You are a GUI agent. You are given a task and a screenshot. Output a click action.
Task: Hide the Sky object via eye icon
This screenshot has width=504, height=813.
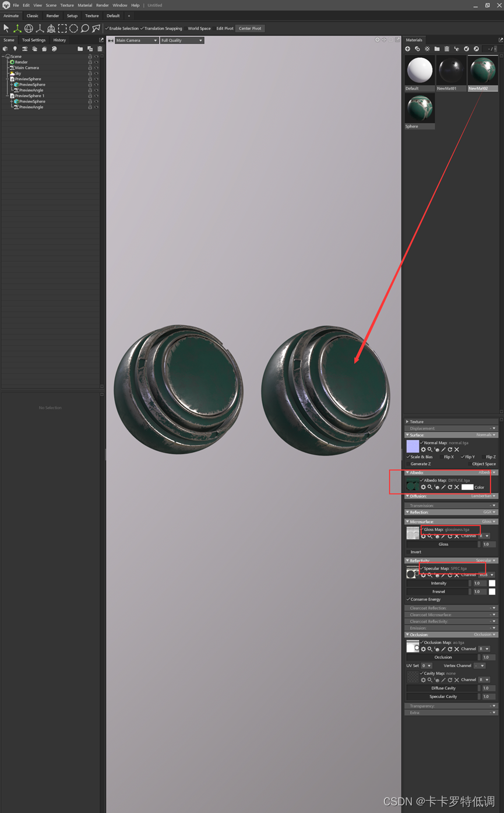point(96,73)
